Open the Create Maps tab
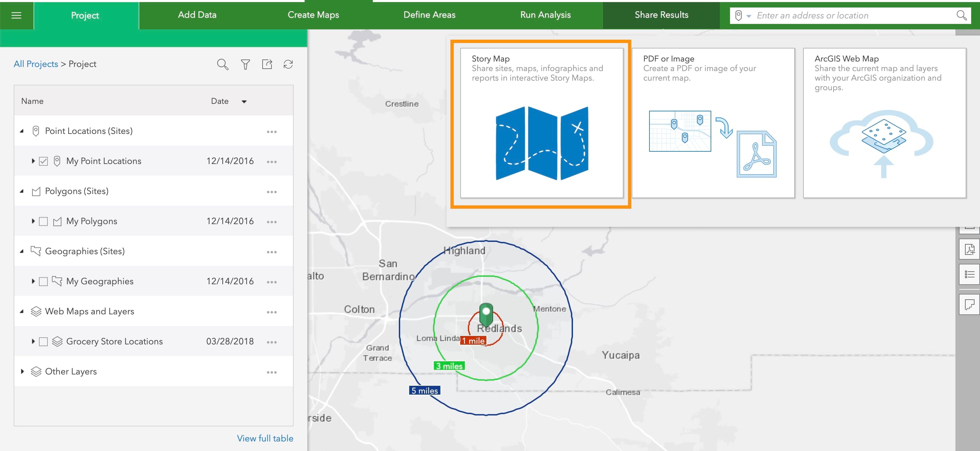 click(x=313, y=15)
